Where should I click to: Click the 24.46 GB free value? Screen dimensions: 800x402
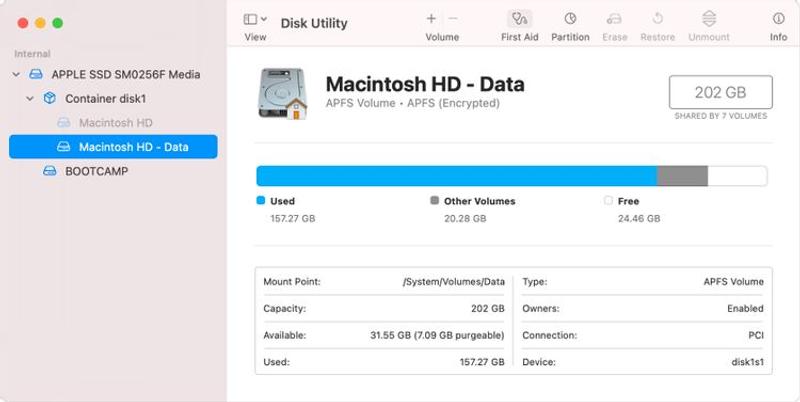[x=639, y=218]
